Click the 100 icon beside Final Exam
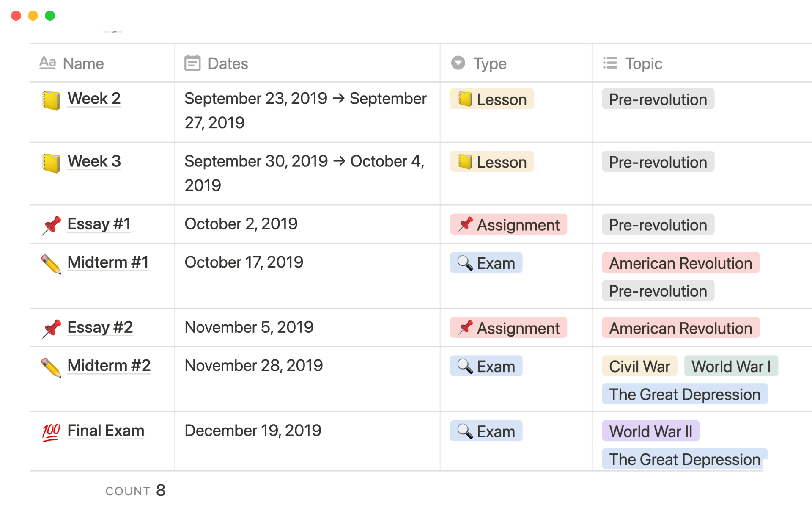Viewport: 812px width, 508px height. click(51, 432)
